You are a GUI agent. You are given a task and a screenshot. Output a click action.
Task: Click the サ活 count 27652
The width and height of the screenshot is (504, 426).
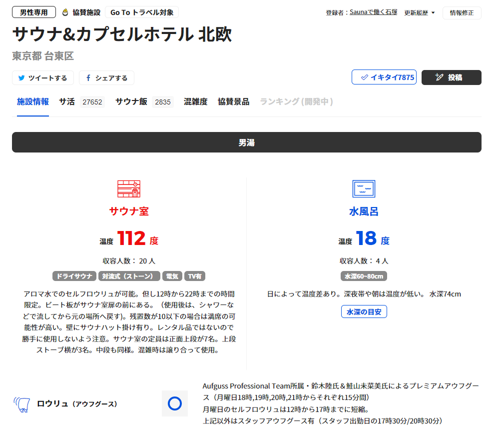click(92, 102)
